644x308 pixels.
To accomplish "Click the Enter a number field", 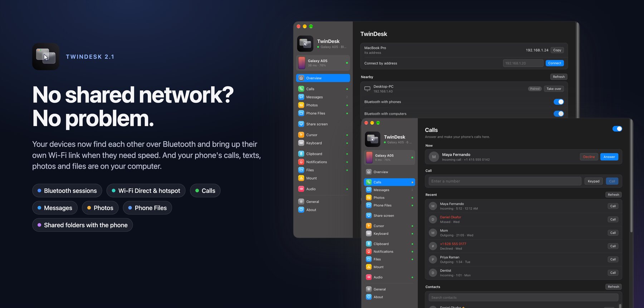I will tap(505, 181).
